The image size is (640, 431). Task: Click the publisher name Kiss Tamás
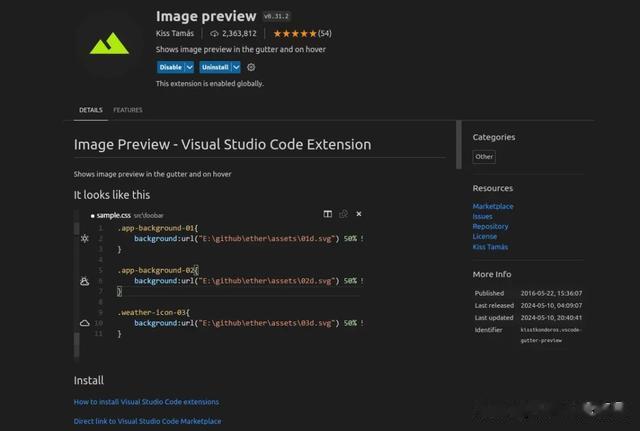(175, 33)
